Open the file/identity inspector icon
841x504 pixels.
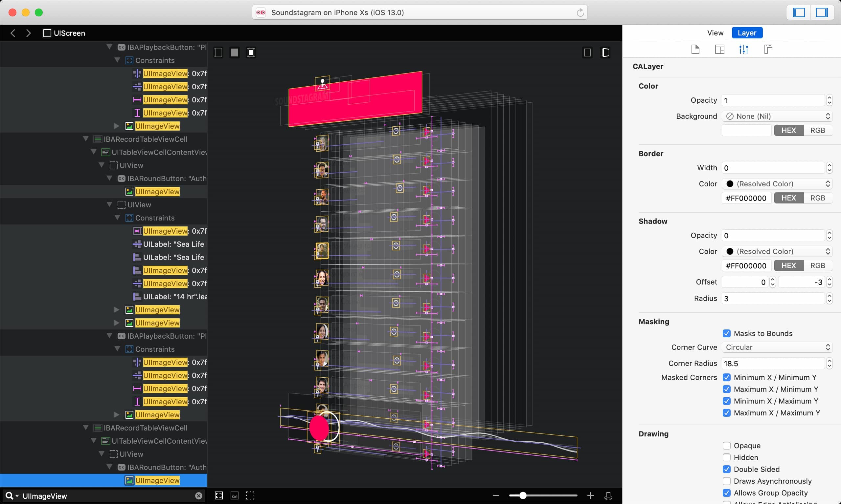695,49
